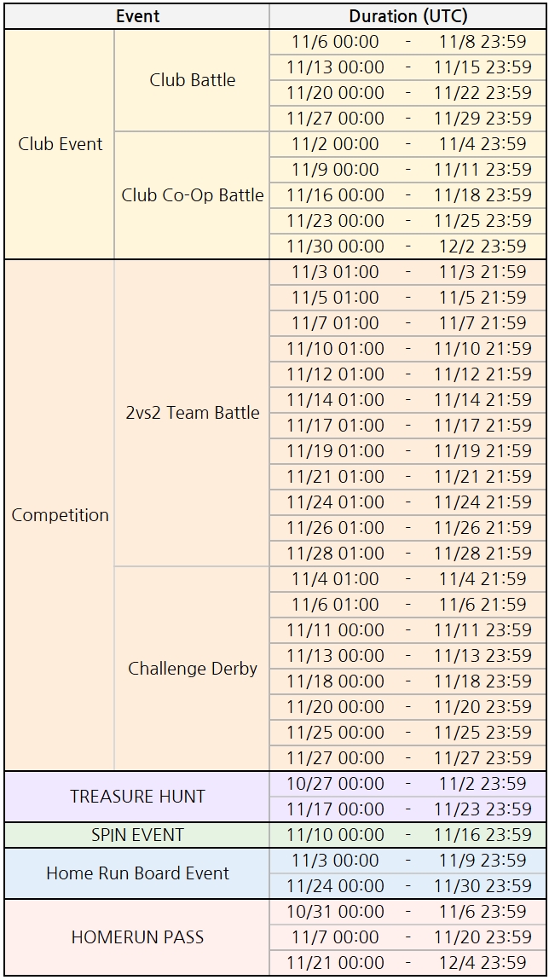The image size is (549, 980).
Task: Select the Club Battle cell
Action: pyautogui.click(x=192, y=80)
